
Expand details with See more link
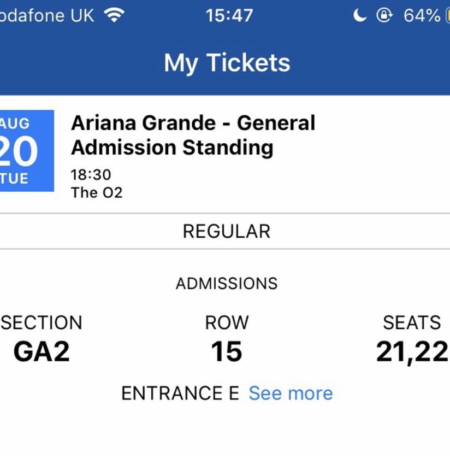point(291,393)
